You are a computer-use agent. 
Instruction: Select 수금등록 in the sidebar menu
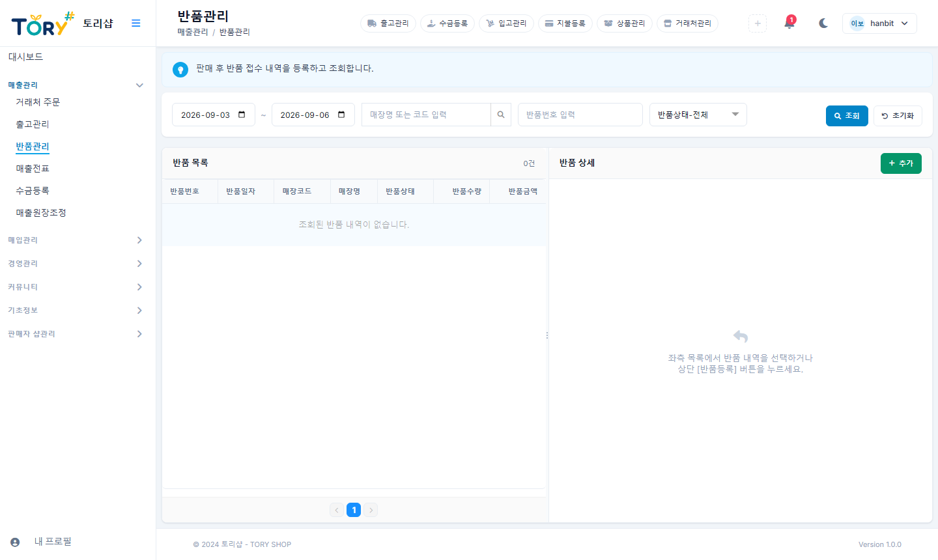tap(33, 191)
